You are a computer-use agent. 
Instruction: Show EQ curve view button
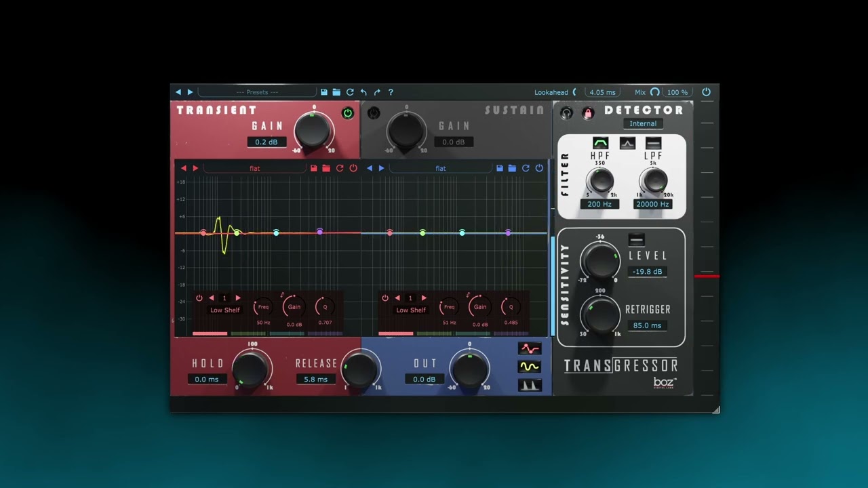point(530,348)
